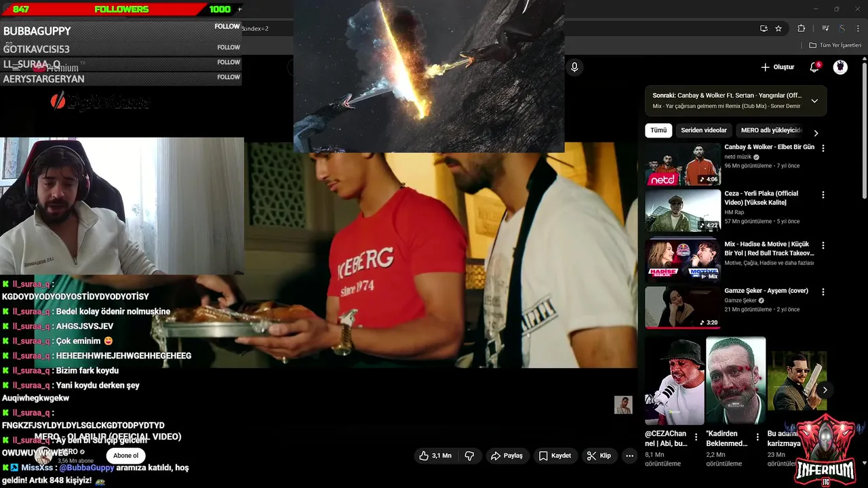Image resolution: width=868 pixels, height=488 pixels.
Task: Open Ceza - Yerli Plaka video thumbnail
Action: tap(683, 211)
